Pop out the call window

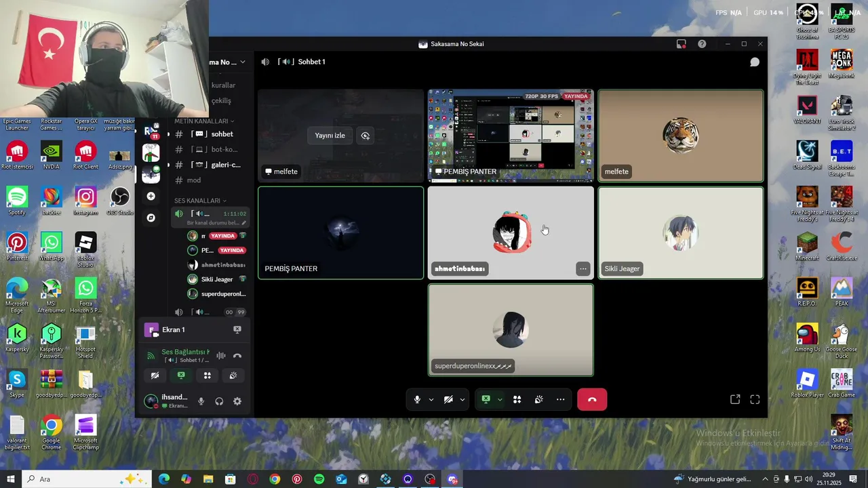click(x=735, y=400)
